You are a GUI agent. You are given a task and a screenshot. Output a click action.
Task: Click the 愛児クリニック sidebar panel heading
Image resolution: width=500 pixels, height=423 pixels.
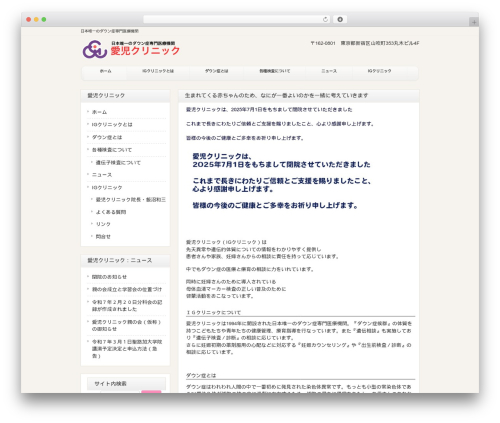pos(106,96)
